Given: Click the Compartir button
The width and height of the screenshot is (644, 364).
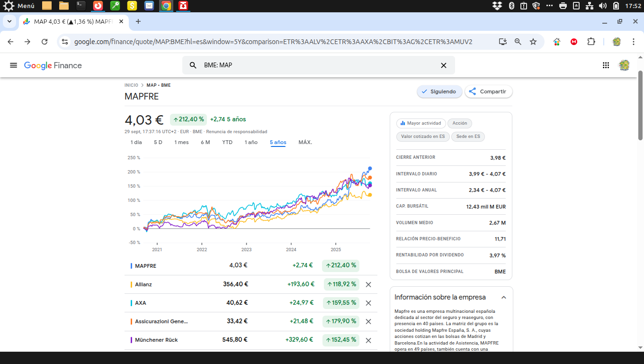Looking at the screenshot, I should coord(488,91).
